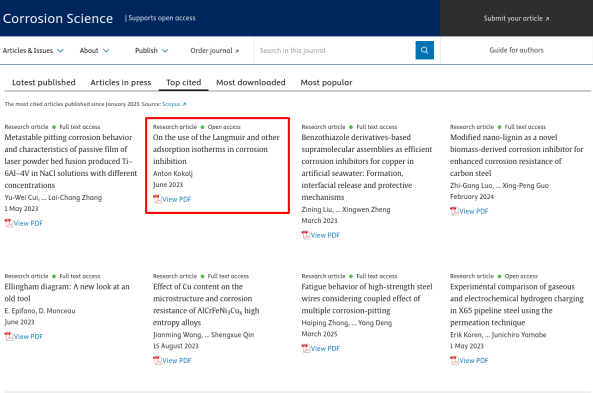Click authors Zining Liu, ... Xingwen Zheng
Viewport: 593px width, 393px height.
tap(346, 209)
